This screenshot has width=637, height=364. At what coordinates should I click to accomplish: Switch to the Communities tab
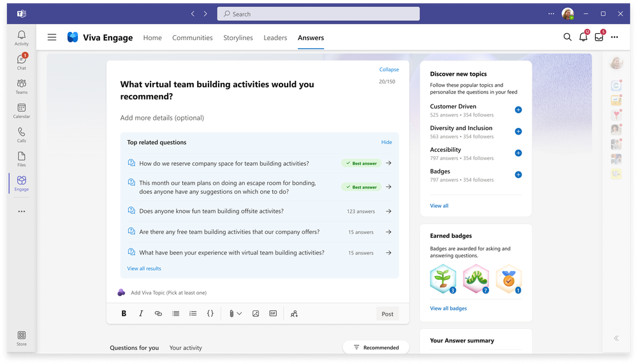pos(192,38)
